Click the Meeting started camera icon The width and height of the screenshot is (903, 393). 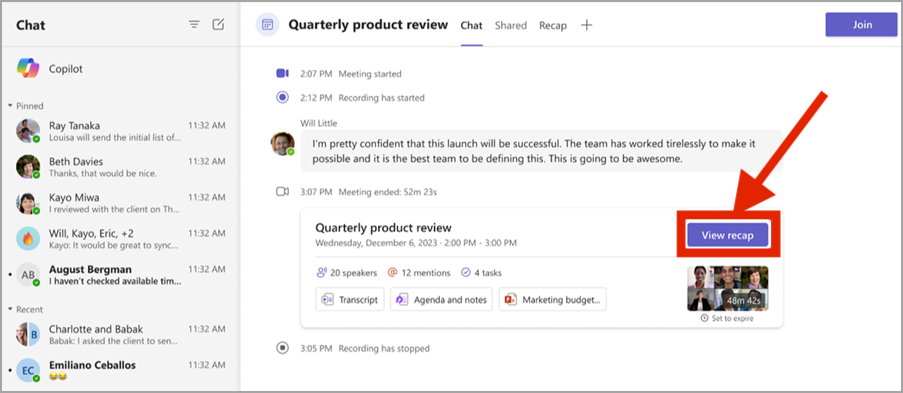[282, 73]
